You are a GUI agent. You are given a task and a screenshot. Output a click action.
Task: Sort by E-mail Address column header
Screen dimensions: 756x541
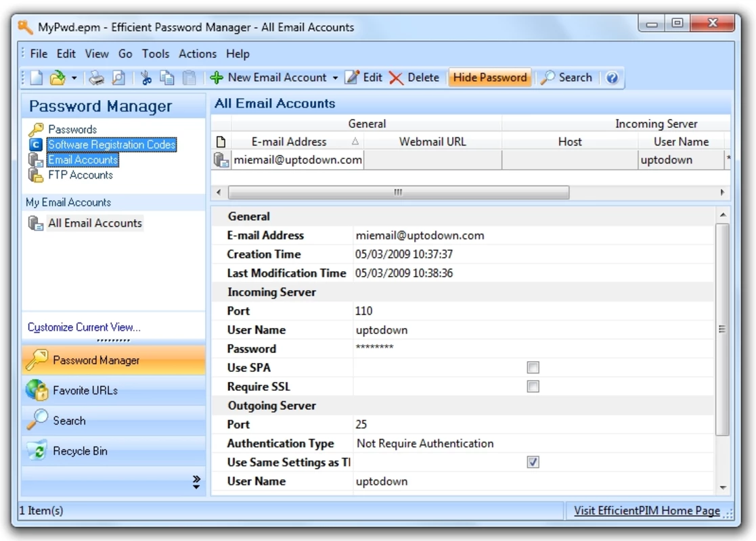[x=298, y=141]
